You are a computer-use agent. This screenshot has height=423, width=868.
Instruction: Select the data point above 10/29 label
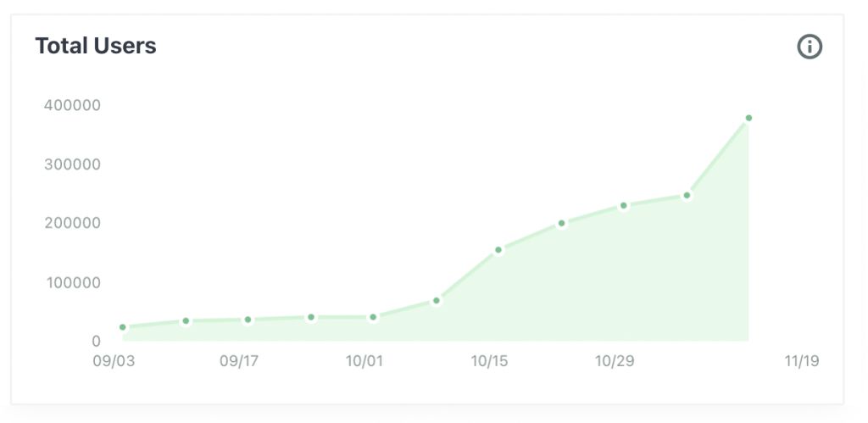pos(624,206)
